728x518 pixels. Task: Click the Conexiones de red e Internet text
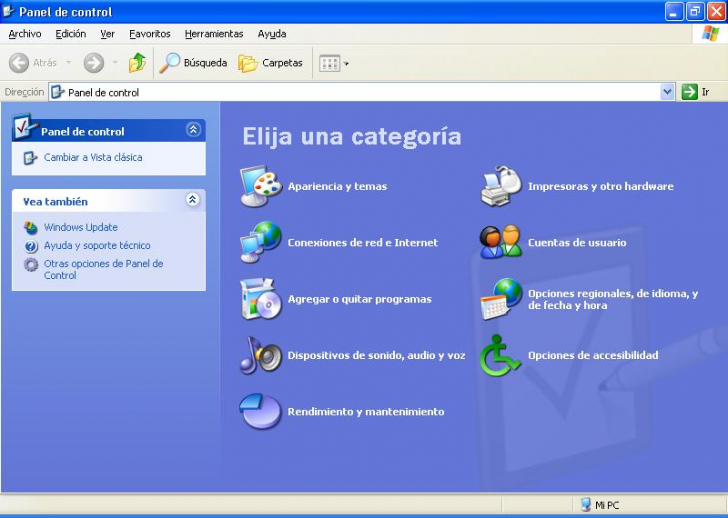click(362, 242)
